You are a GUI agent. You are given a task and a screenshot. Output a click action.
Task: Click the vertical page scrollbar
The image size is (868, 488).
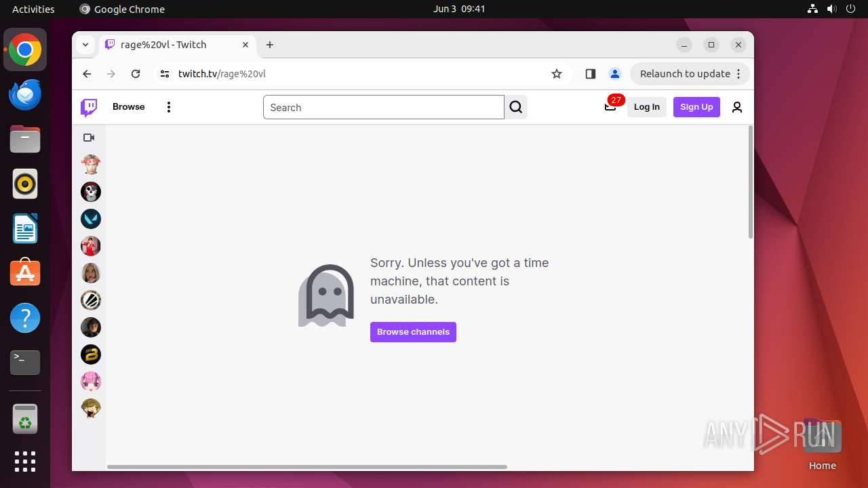point(751,182)
